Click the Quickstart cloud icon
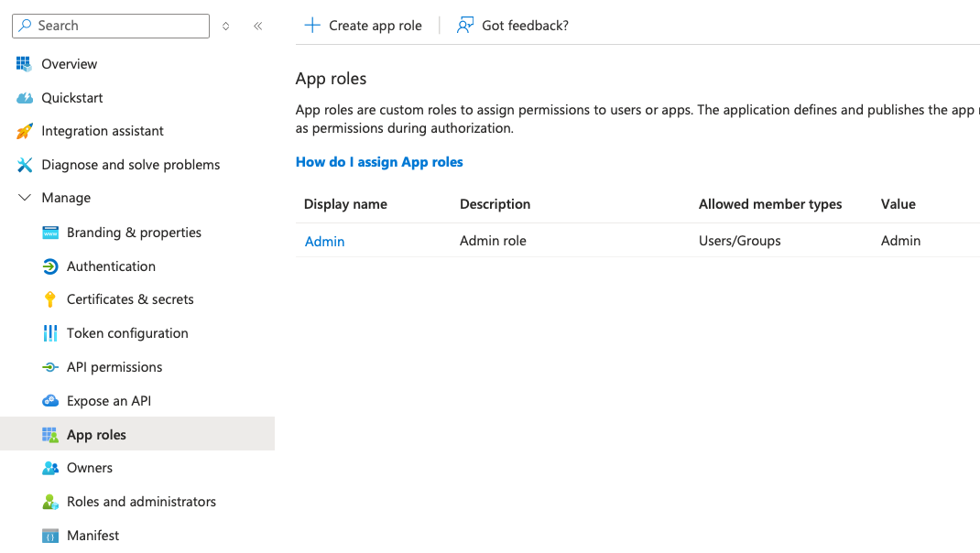This screenshot has height=553, width=980. click(x=25, y=97)
